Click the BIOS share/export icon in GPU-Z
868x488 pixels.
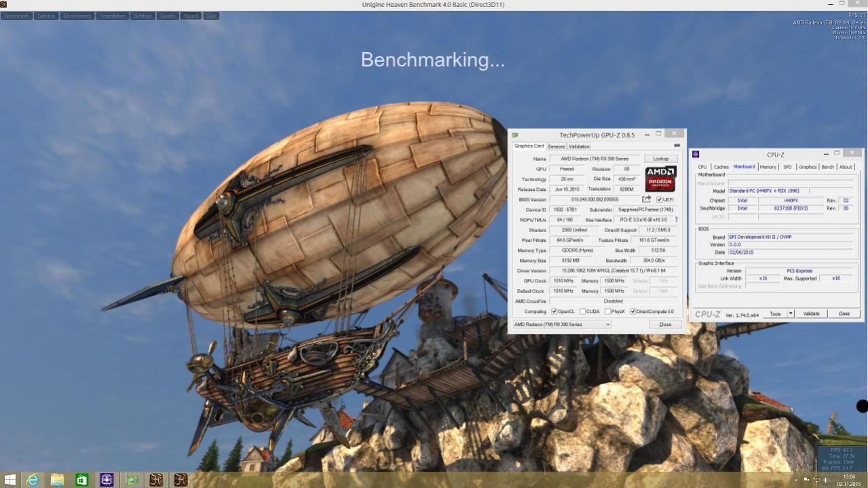646,200
